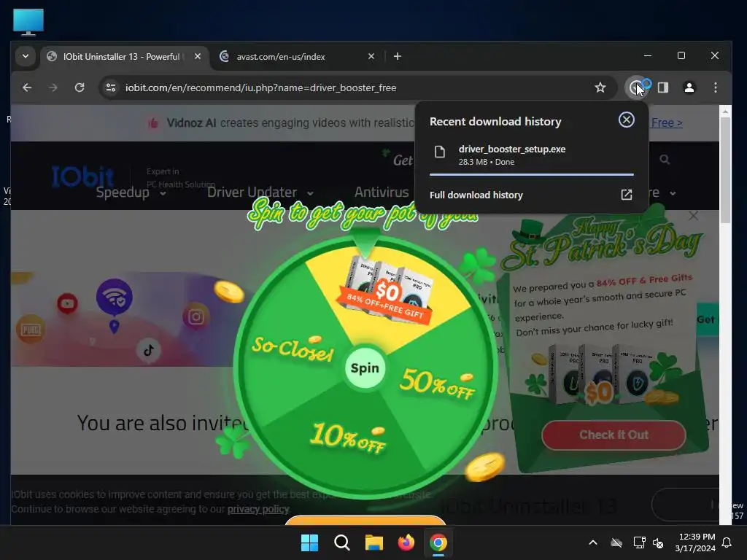Screen dimensions: 747x560
Task: Open Windows taskbar search
Action: [x=341, y=542]
